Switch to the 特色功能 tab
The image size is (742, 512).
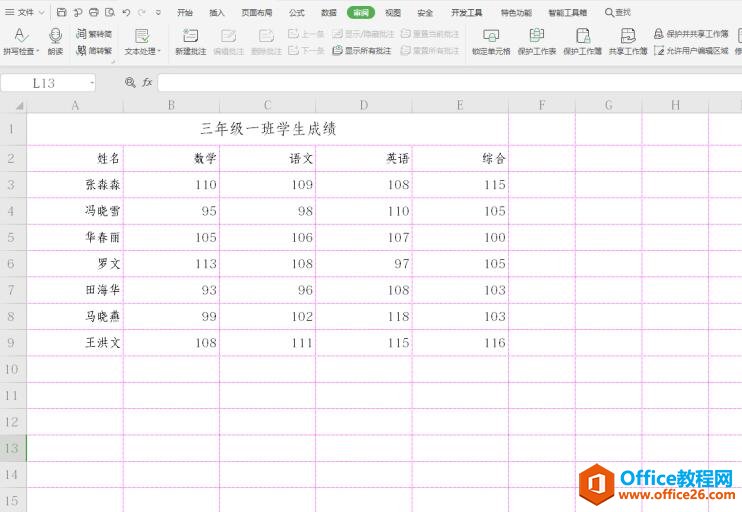click(x=516, y=13)
